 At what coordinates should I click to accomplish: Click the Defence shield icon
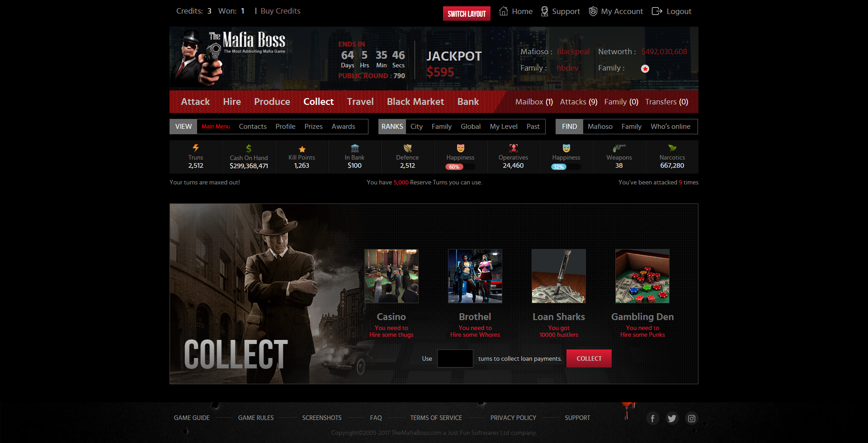[408, 148]
